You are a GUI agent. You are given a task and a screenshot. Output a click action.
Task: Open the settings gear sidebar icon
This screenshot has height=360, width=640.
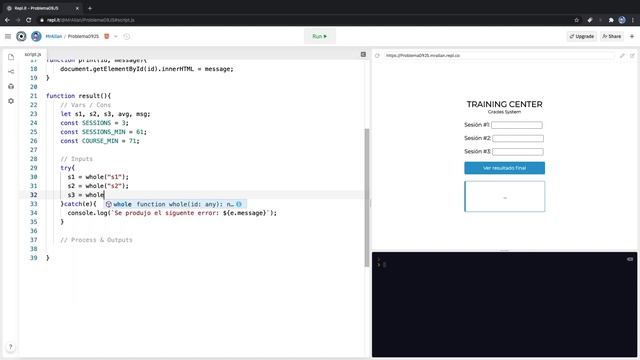pyautogui.click(x=11, y=101)
